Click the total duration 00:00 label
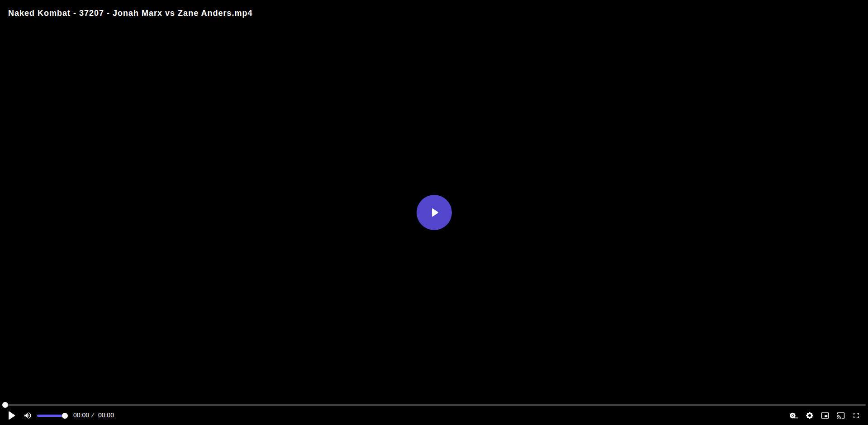This screenshot has height=425, width=868. 106,415
